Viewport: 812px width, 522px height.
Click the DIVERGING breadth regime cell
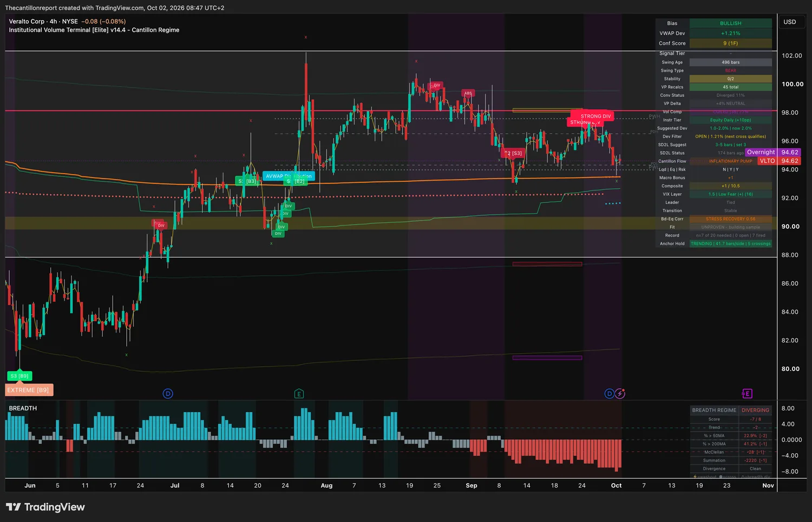755,411
